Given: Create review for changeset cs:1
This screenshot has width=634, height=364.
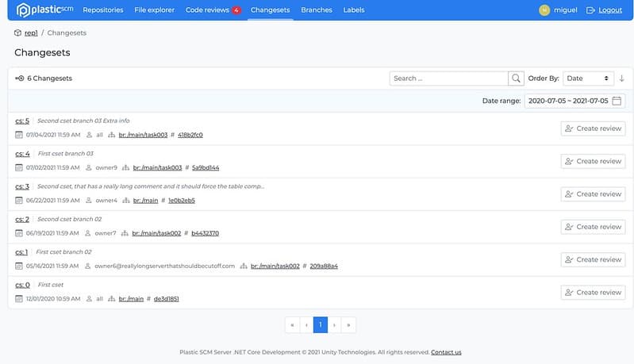Looking at the screenshot, I should click(x=593, y=259).
